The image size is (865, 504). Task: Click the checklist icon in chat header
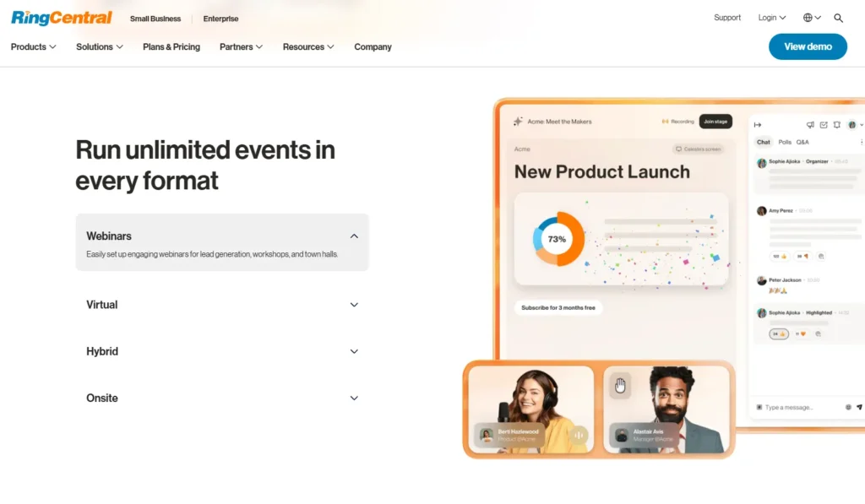pos(824,125)
